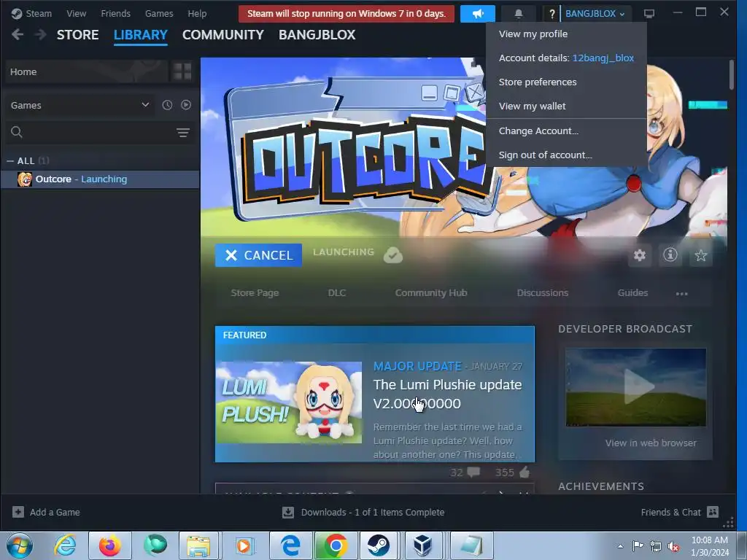Open Internet Explorer from the taskbar
Image resolution: width=747 pixels, height=560 pixels.
click(65, 545)
